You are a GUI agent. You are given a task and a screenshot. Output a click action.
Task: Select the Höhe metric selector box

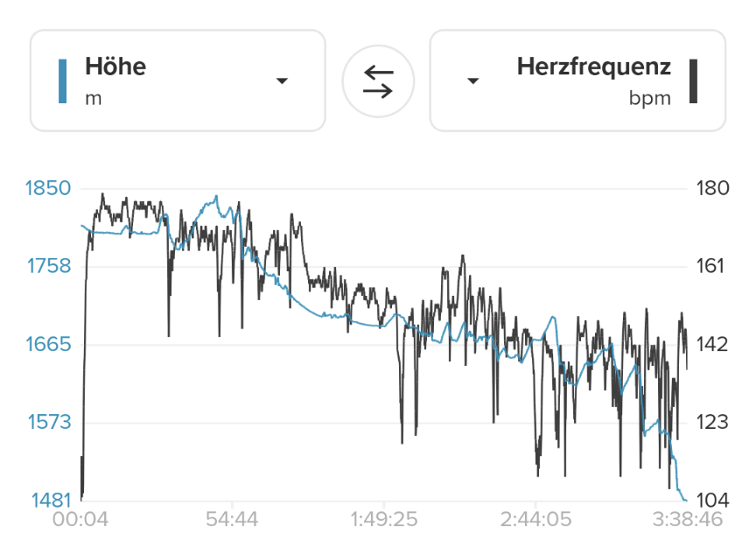[178, 81]
